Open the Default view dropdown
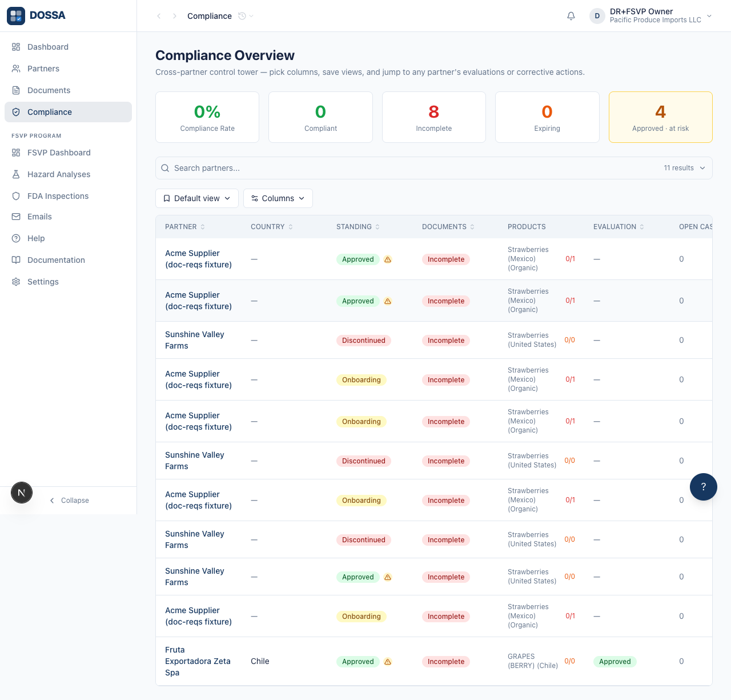 197,198
